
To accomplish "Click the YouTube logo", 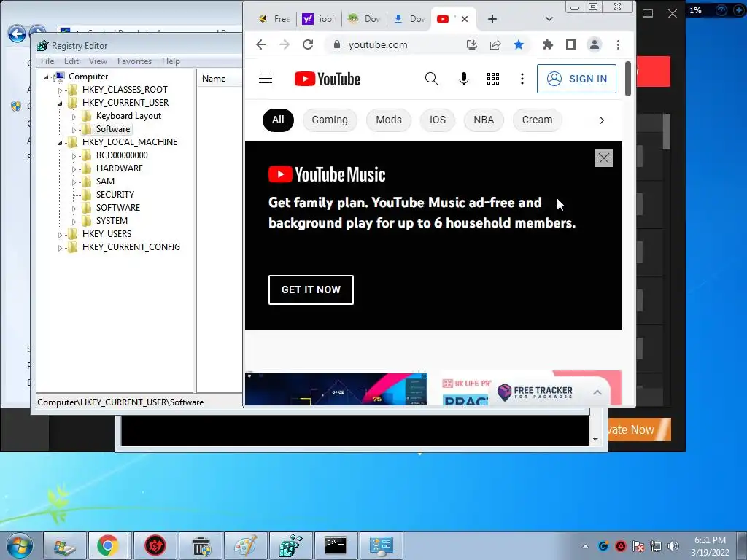I will tap(328, 79).
